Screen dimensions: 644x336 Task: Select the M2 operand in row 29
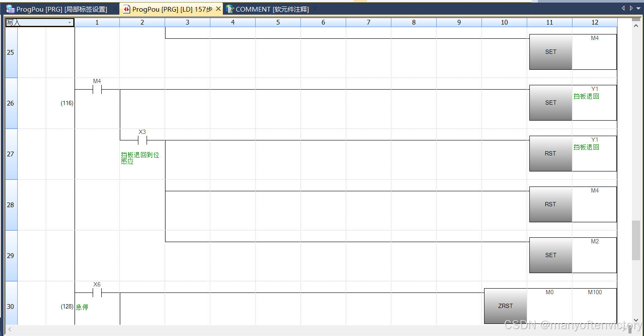(x=594, y=242)
